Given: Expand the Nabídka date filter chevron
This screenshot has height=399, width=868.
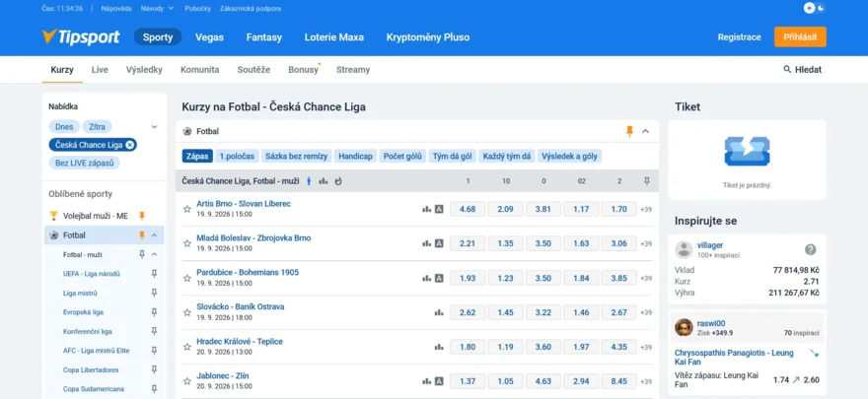Looking at the screenshot, I should pyautogui.click(x=155, y=126).
